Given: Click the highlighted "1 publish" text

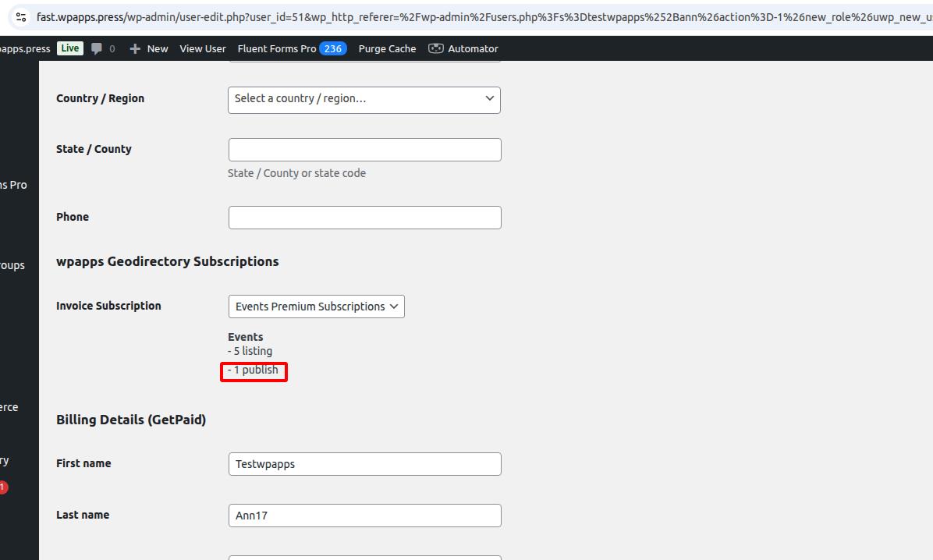Looking at the screenshot, I should point(255,370).
